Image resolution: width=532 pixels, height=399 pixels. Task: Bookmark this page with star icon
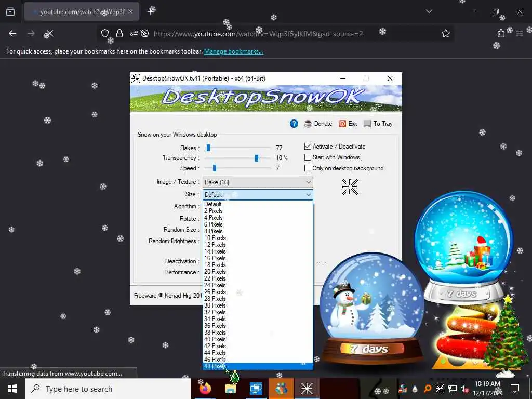coord(445,33)
